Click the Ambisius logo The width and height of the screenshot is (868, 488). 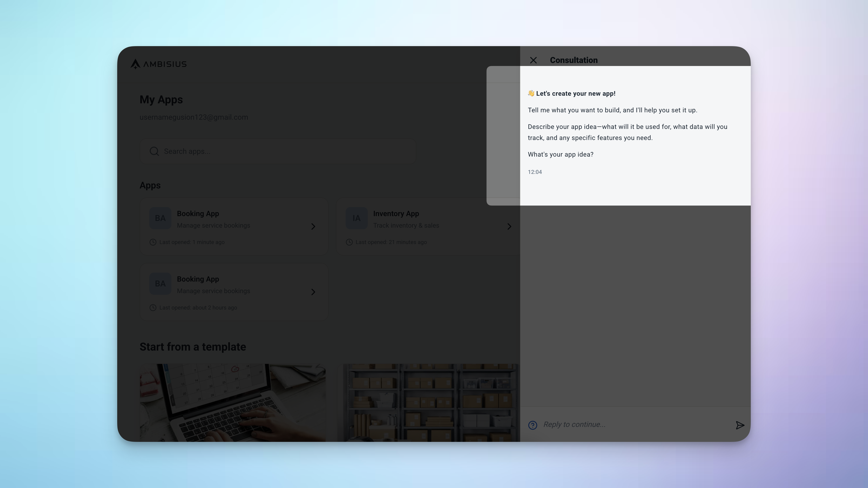(158, 64)
